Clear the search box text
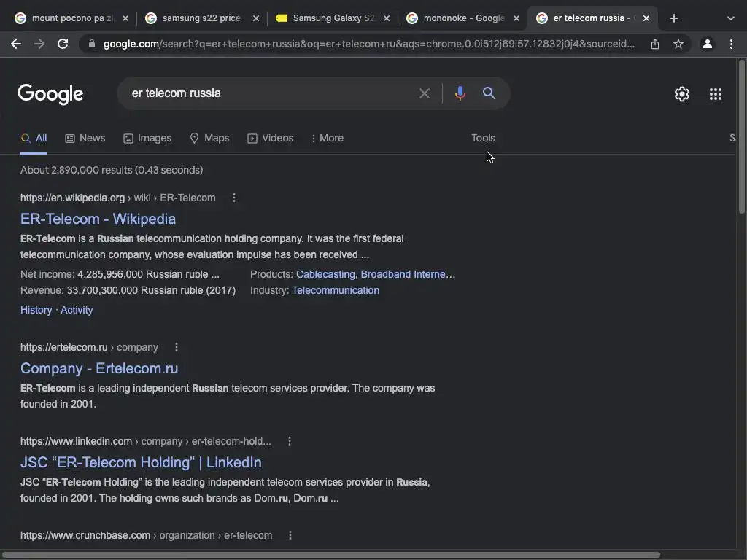747x560 pixels. pos(425,93)
